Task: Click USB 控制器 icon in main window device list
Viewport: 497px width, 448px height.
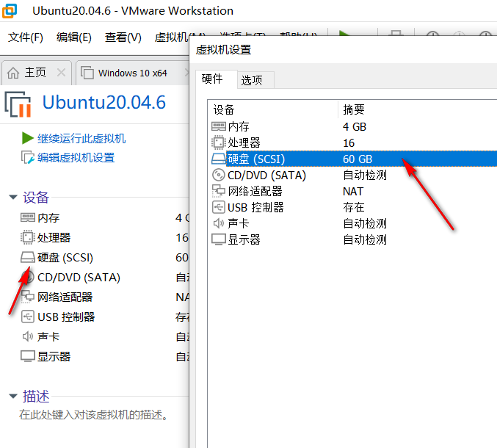Action: click(28, 317)
